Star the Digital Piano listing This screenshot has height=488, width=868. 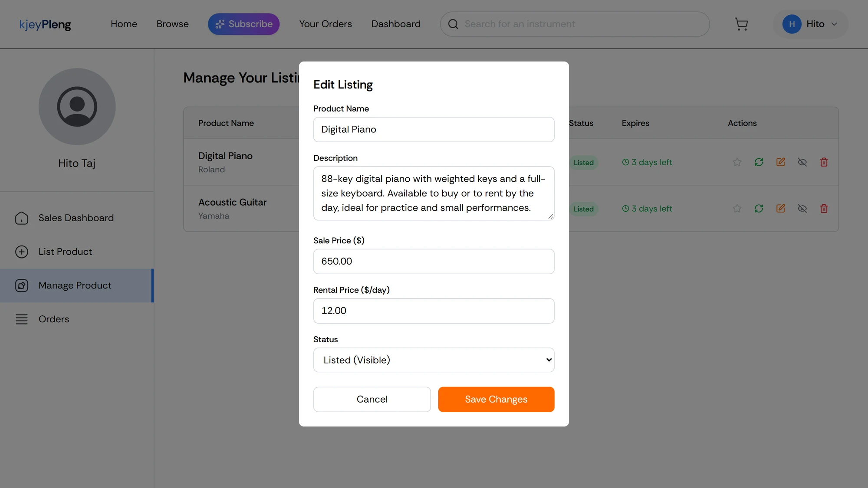pyautogui.click(x=737, y=162)
